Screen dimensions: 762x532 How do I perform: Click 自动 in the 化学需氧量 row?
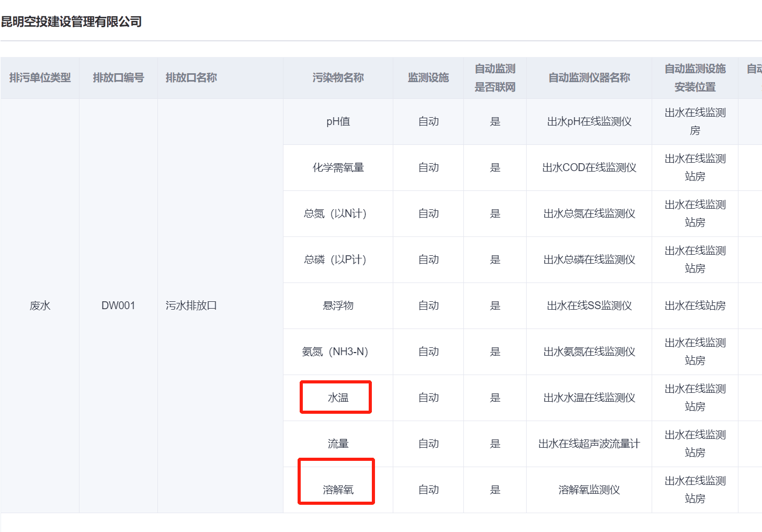pos(428,167)
